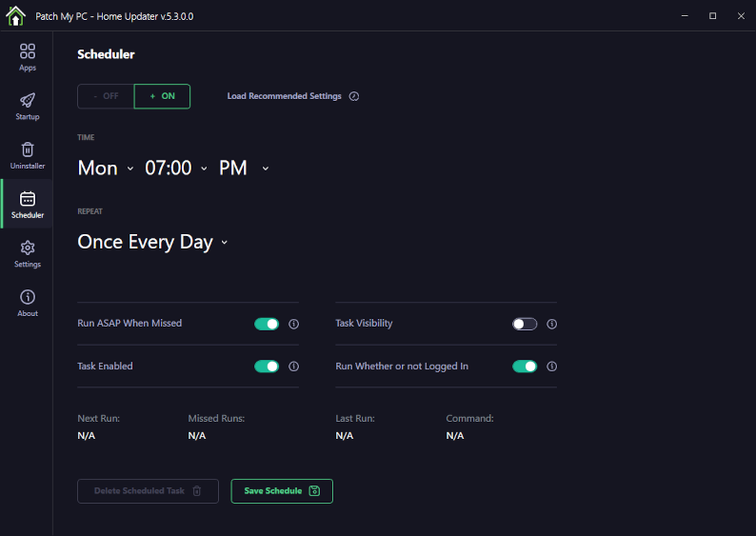This screenshot has height=536, width=756.
Task: Open the AM/PM dropdown showing PM
Action: [x=244, y=169]
